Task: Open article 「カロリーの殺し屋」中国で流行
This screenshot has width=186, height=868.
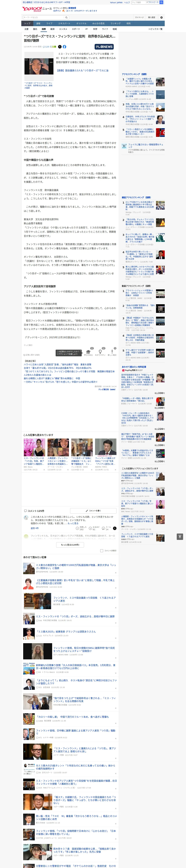Action: (72, 717)
